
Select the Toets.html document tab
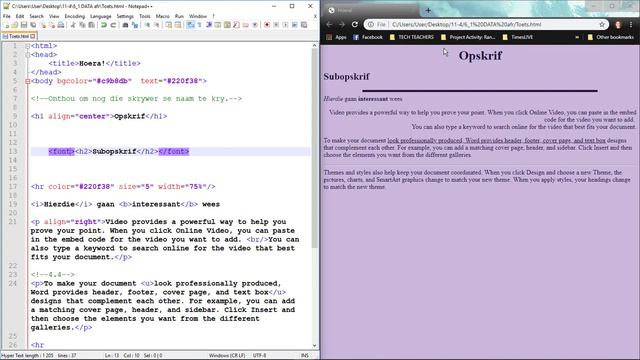pos(19,36)
